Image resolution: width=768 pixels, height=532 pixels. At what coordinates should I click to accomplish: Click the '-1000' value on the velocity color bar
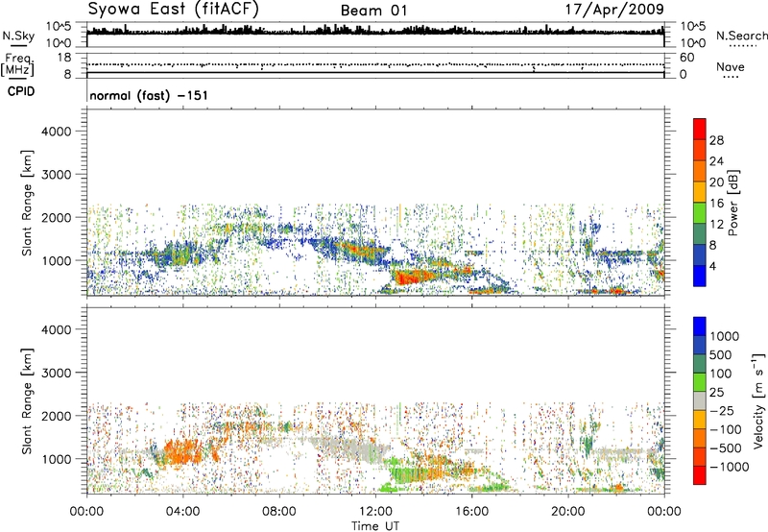tap(729, 467)
